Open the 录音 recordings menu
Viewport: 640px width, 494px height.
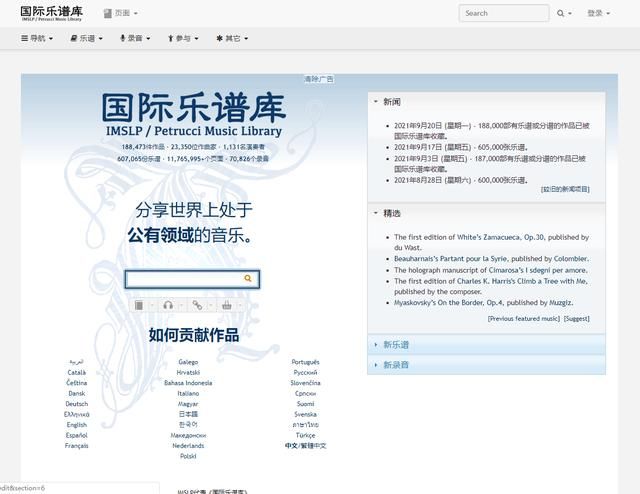coord(135,38)
